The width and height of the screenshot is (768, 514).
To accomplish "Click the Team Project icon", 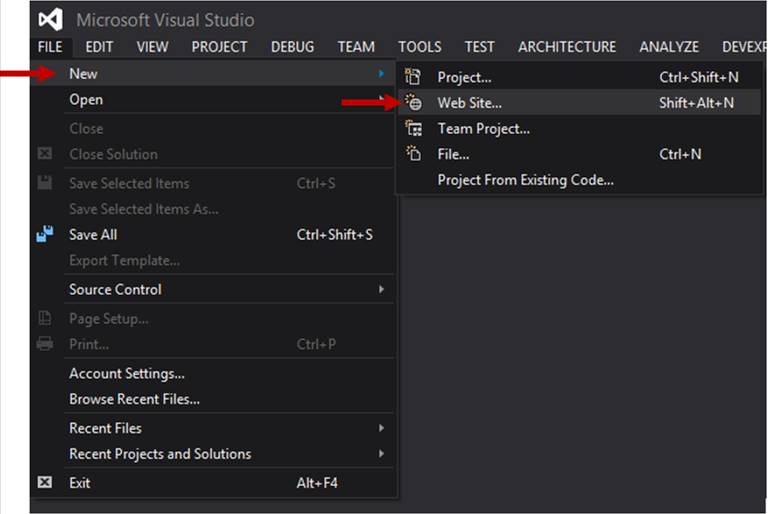I will click(x=413, y=128).
